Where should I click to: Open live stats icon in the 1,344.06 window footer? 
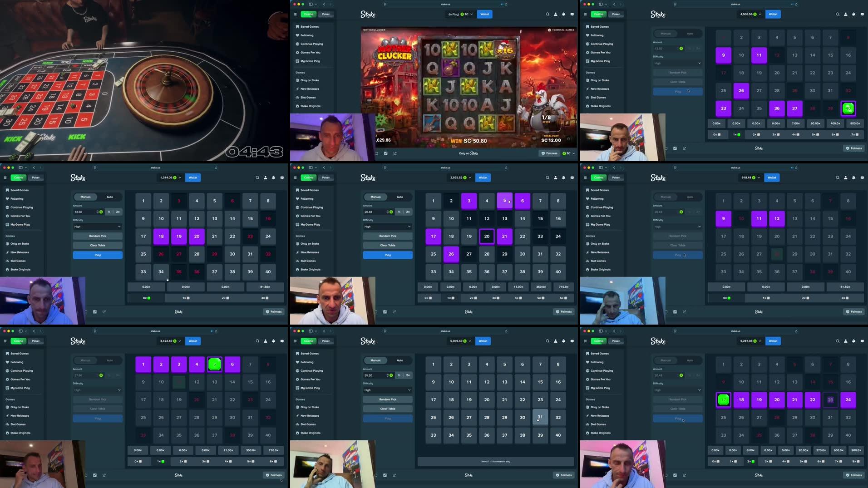[x=95, y=312]
